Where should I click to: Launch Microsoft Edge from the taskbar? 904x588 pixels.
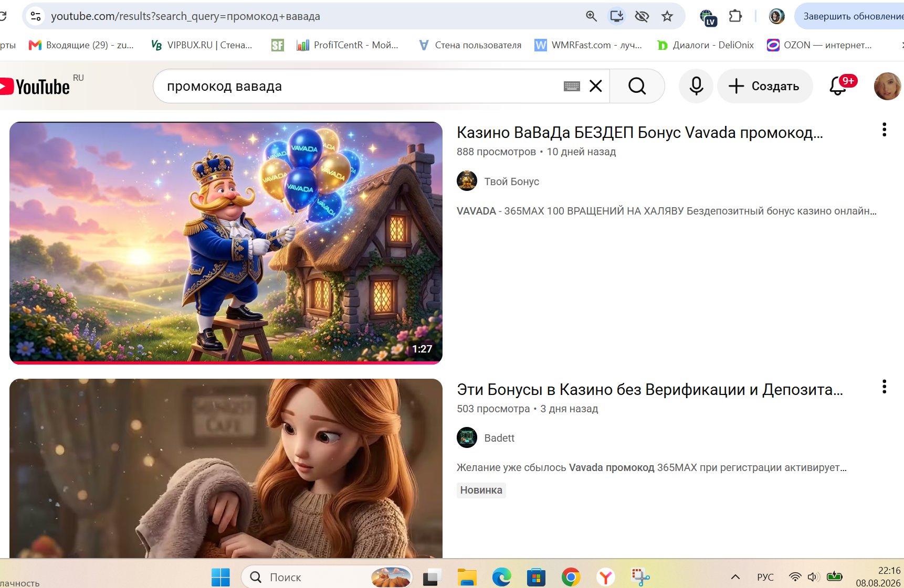pyautogui.click(x=502, y=578)
